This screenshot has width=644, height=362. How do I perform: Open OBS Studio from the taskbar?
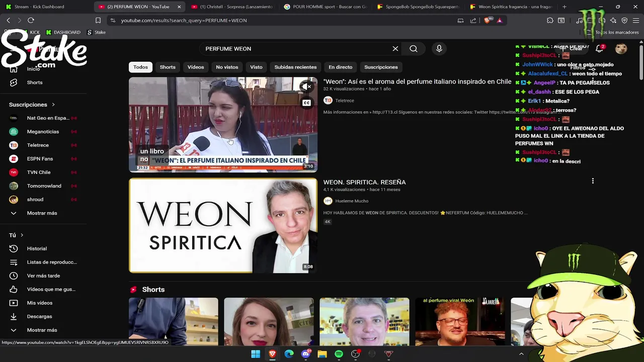click(x=355, y=354)
